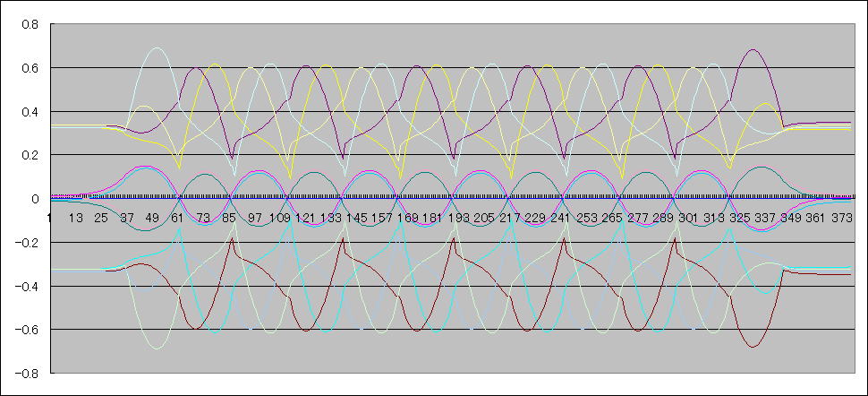Click the -0.4 y-axis label

pos(27,286)
